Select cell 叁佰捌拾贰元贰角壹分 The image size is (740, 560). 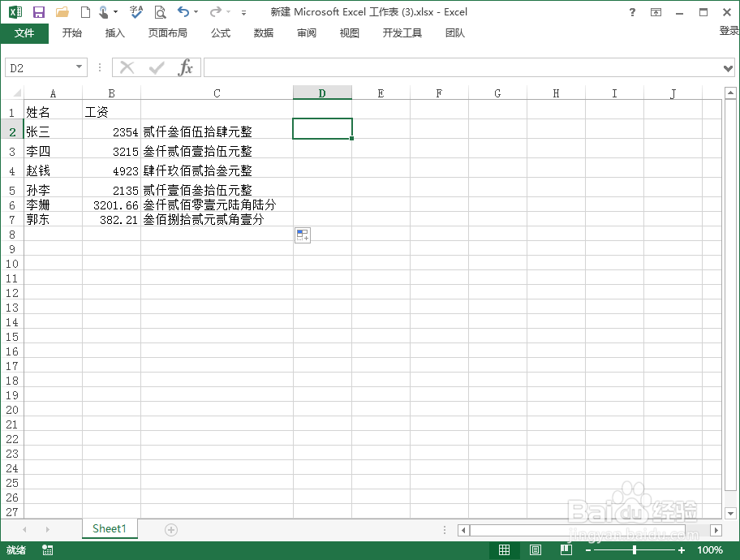coord(217,219)
